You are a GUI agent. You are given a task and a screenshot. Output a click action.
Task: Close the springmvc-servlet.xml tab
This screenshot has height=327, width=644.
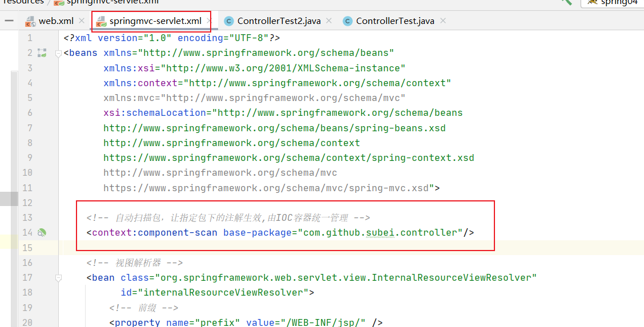point(210,21)
